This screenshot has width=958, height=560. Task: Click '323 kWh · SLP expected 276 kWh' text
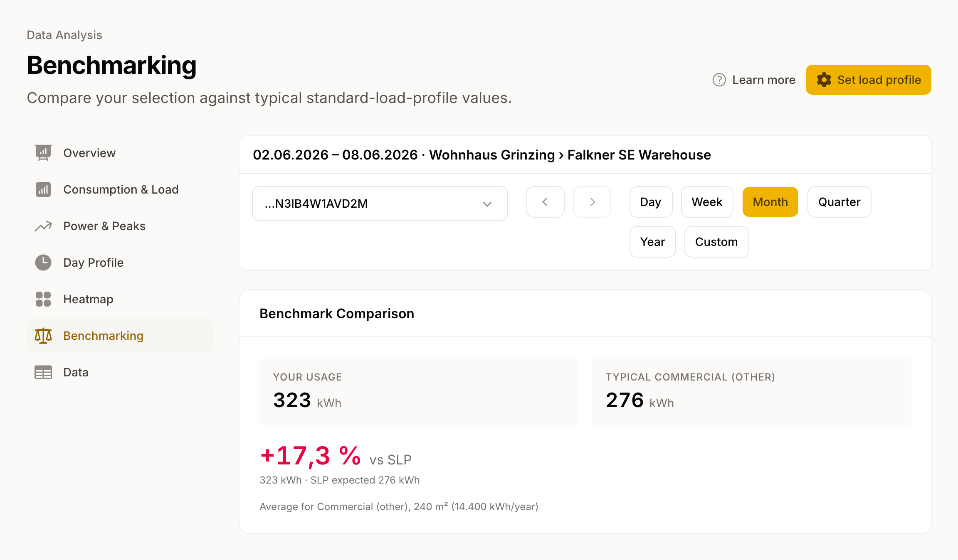(340, 480)
